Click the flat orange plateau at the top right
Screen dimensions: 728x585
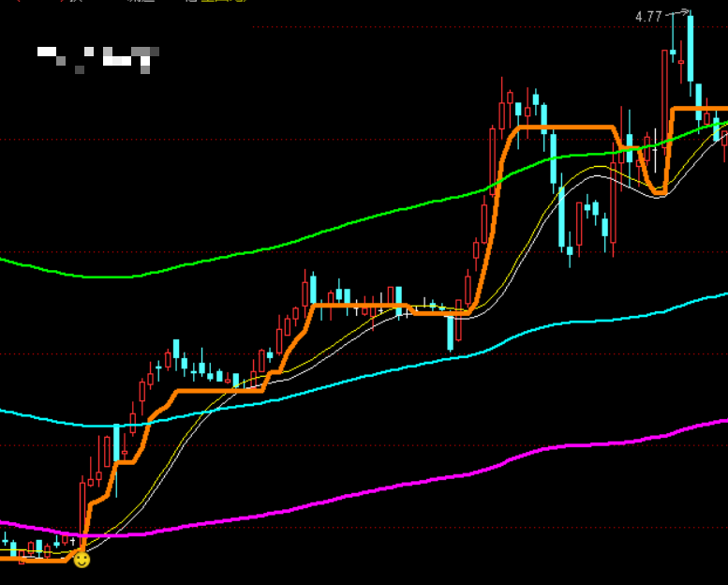click(698, 110)
